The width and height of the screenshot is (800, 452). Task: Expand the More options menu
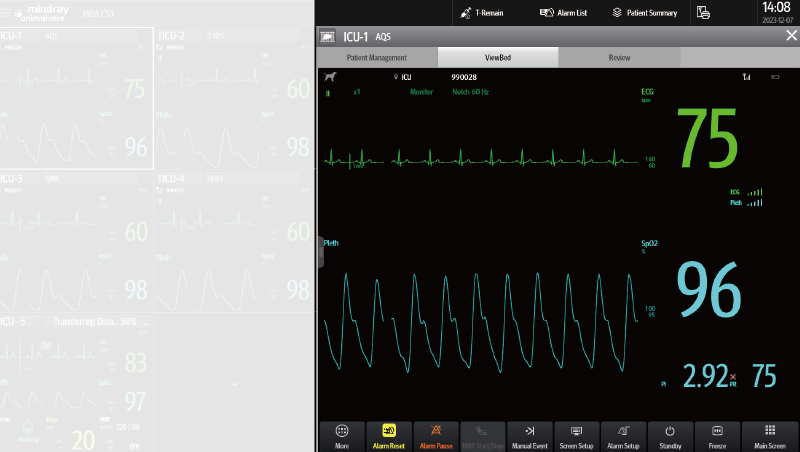pyautogui.click(x=342, y=435)
